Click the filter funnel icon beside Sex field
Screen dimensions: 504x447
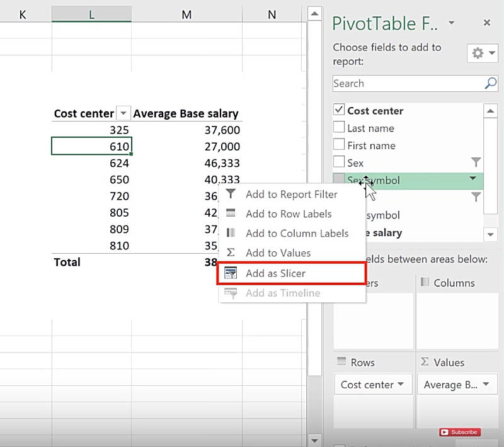pos(476,163)
